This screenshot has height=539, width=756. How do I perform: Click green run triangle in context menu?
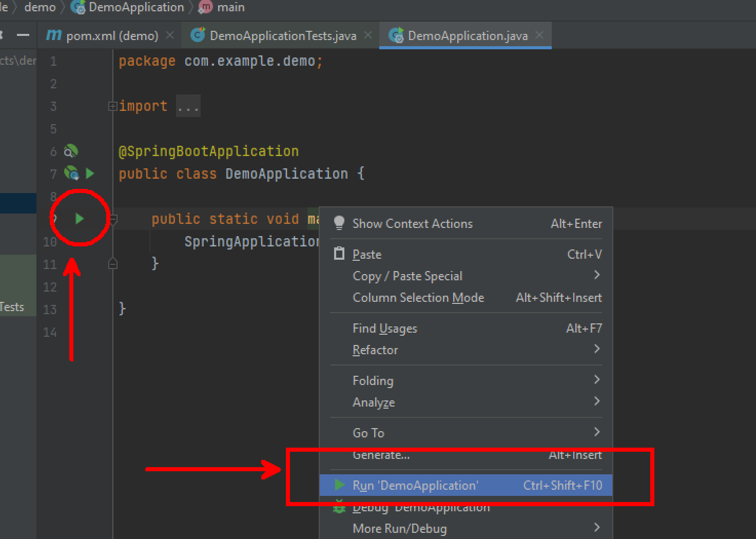click(339, 485)
